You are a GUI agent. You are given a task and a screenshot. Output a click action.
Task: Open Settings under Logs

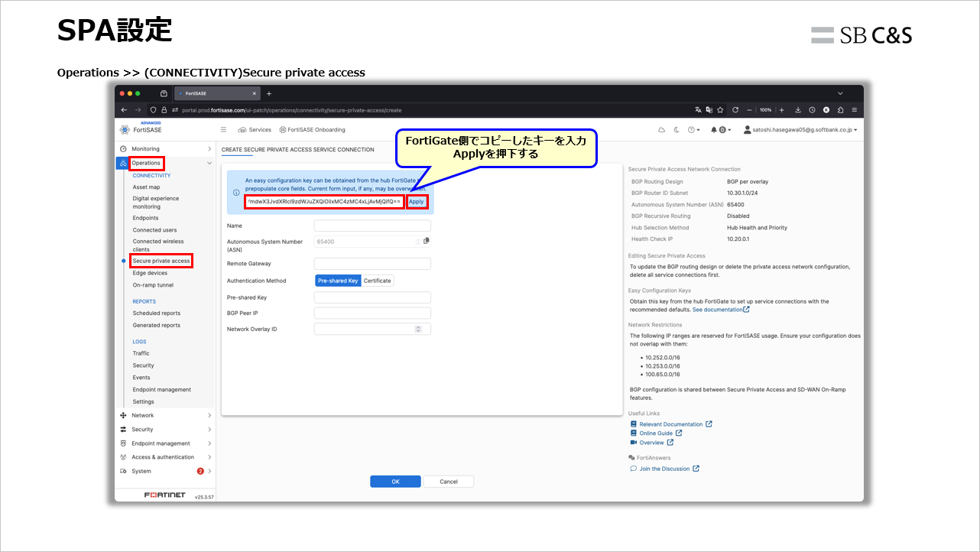143,402
